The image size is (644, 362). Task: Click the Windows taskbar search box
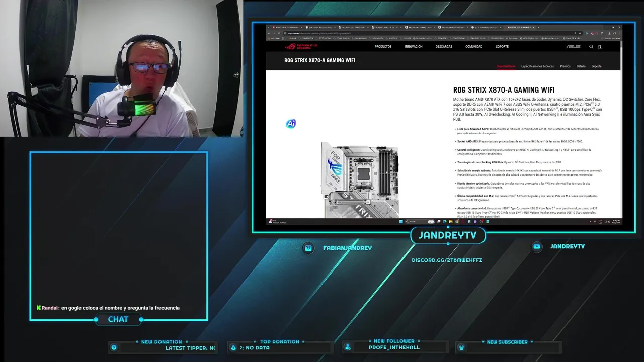pos(420,221)
